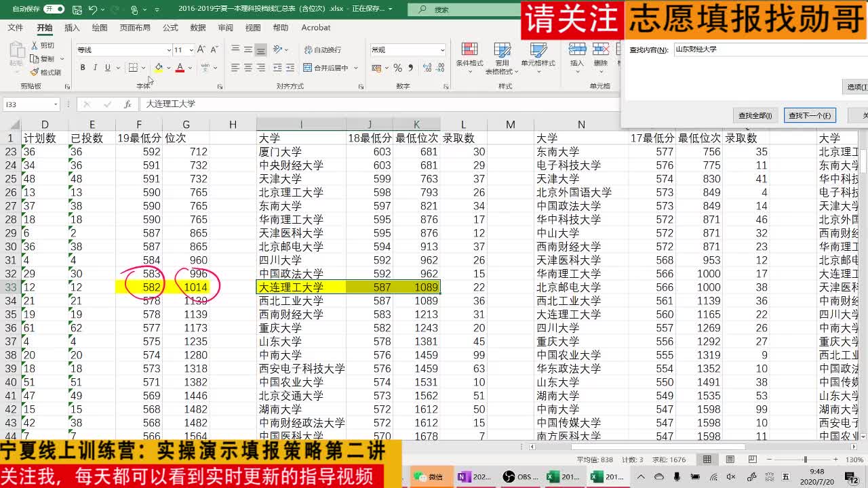
Task: Open the number format dropdown 常规
Action: [442, 50]
